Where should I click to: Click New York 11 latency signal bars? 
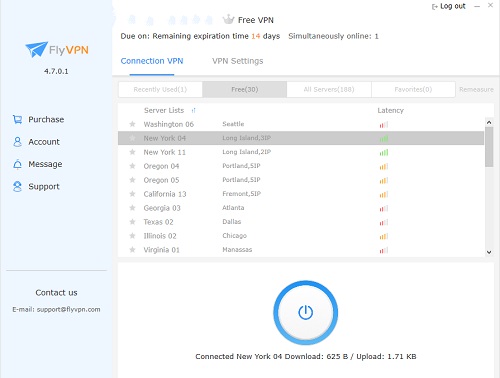pos(384,153)
